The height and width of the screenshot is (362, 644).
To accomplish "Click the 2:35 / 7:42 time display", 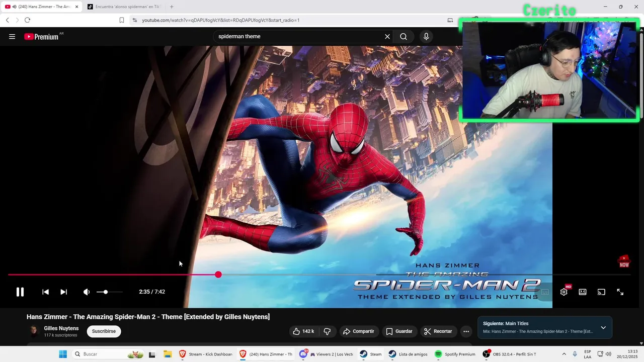I will [x=152, y=292].
